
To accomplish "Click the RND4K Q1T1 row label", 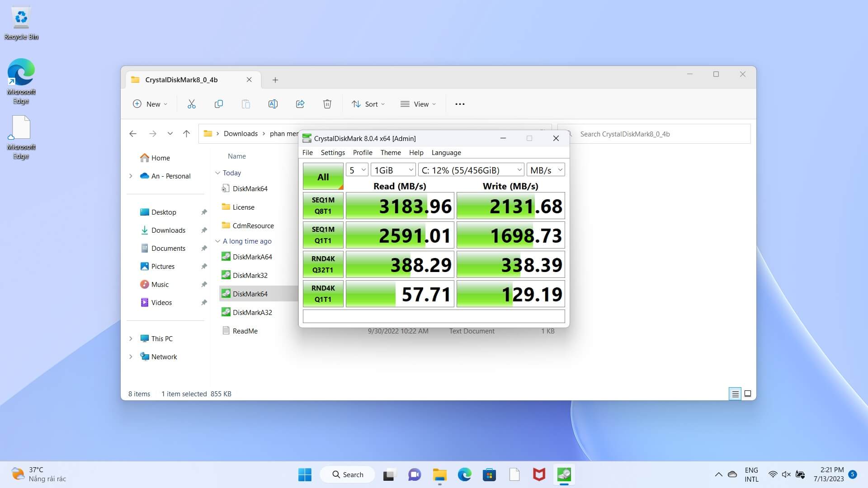I will pos(323,294).
